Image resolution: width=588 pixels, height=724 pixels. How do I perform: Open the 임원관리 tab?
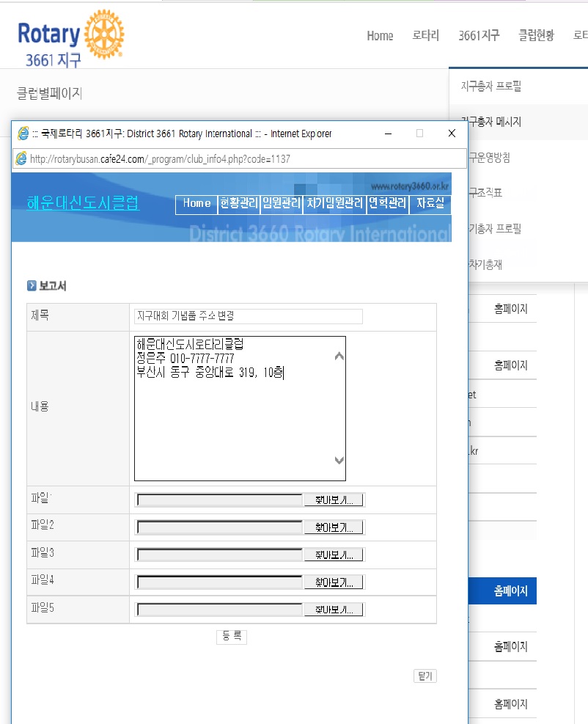pos(282,204)
